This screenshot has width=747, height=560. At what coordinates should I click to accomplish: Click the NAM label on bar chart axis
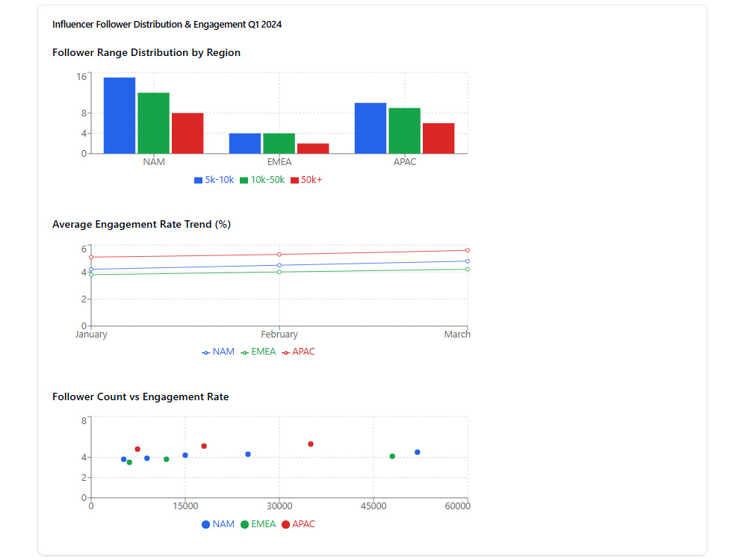[x=154, y=162]
